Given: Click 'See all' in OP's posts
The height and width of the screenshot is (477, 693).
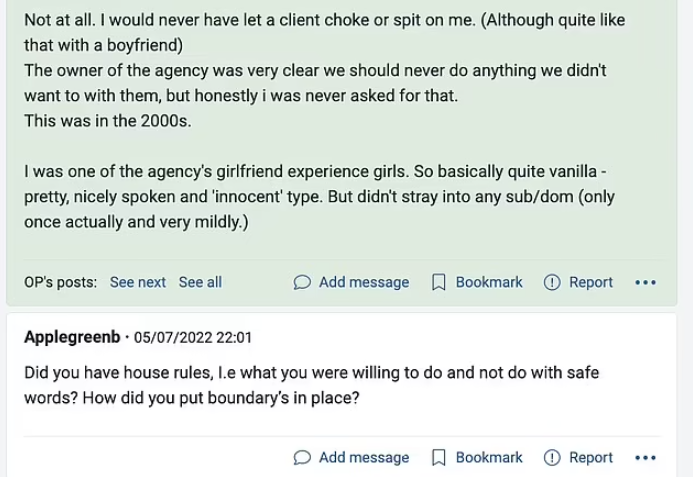Looking at the screenshot, I should [200, 283].
